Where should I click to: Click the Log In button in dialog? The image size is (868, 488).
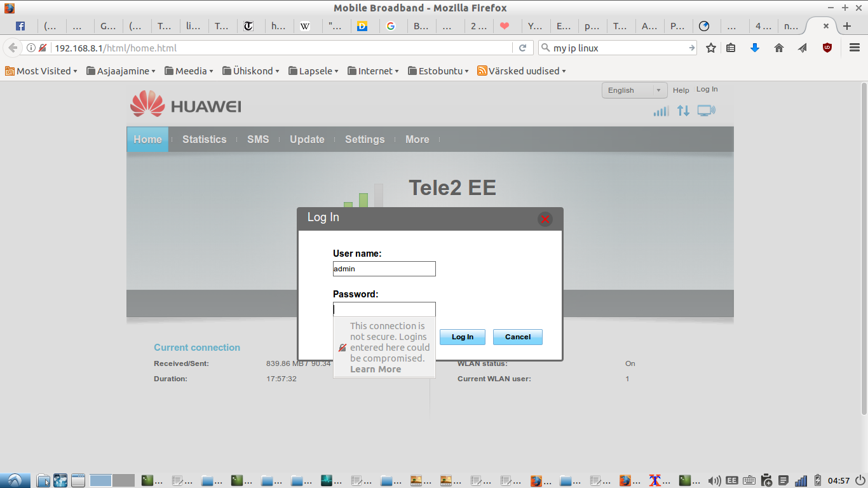[x=463, y=337]
